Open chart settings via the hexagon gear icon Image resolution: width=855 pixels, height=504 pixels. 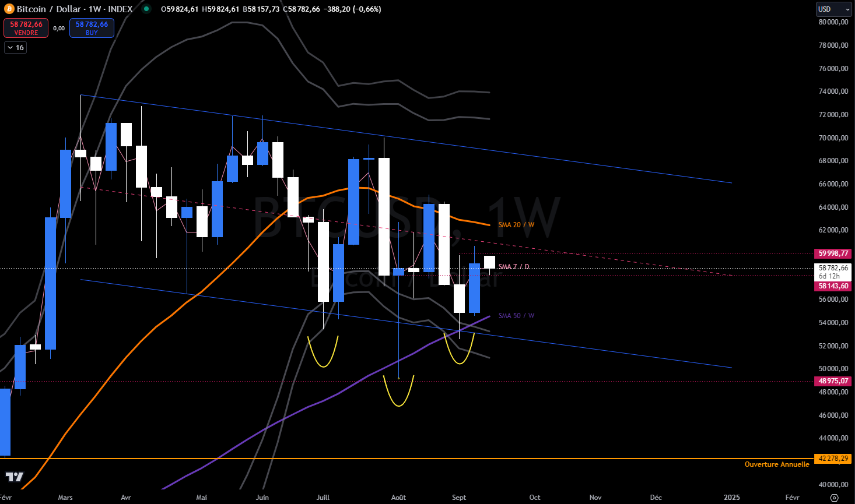[x=834, y=498]
